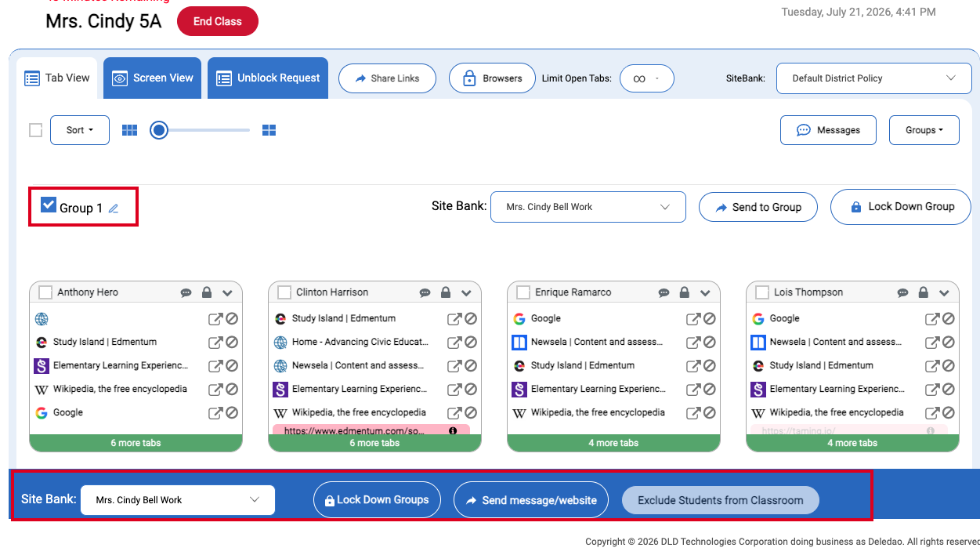Select the small grid view icon
Viewport: 980px width, 555px height.
(130, 130)
